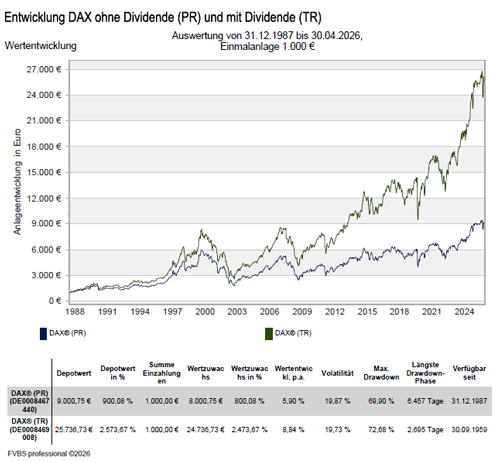Image resolution: width=500 pixels, height=462 pixels.
Task: Click the 'Depotwert in %' column header
Action: (x=118, y=373)
